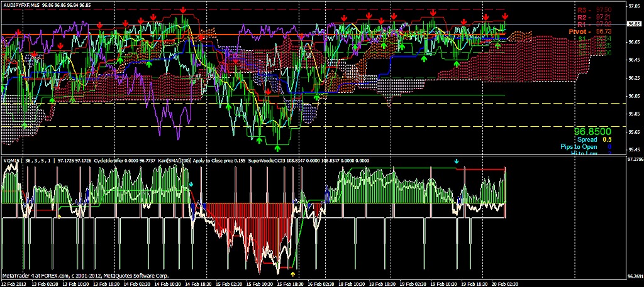Click the 95.85 price axis value
This screenshot has height=287, width=644.
click(635, 114)
